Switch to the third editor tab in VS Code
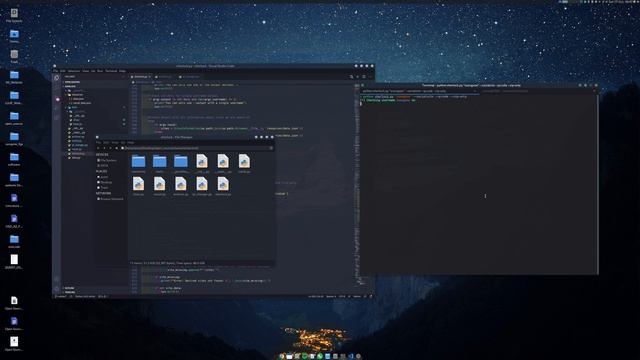The height and width of the screenshot is (360, 640). [190, 77]
